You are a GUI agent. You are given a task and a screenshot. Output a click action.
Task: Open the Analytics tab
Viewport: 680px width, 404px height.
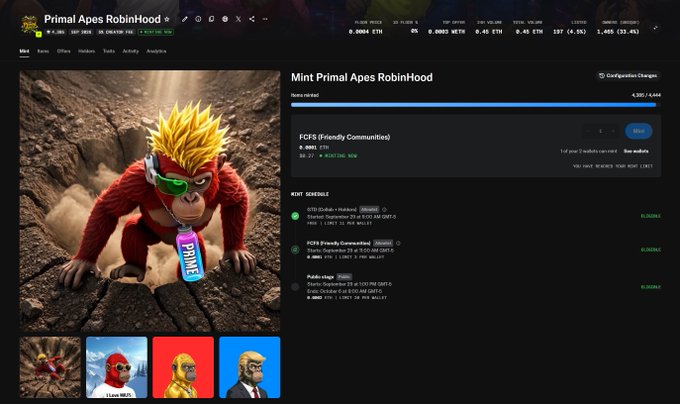tap(156, 51)
